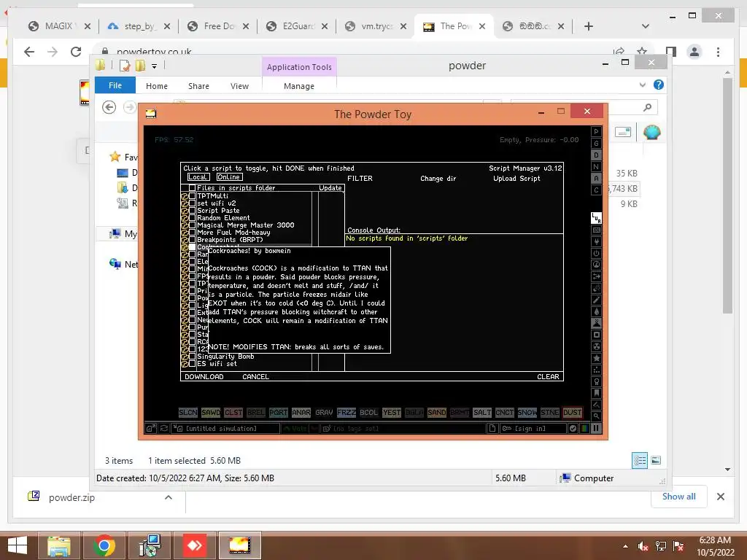Click CANCEL in the Script Manager
Image resolution: width=747 pixels, height=560 pixels.
pos(256,377)
